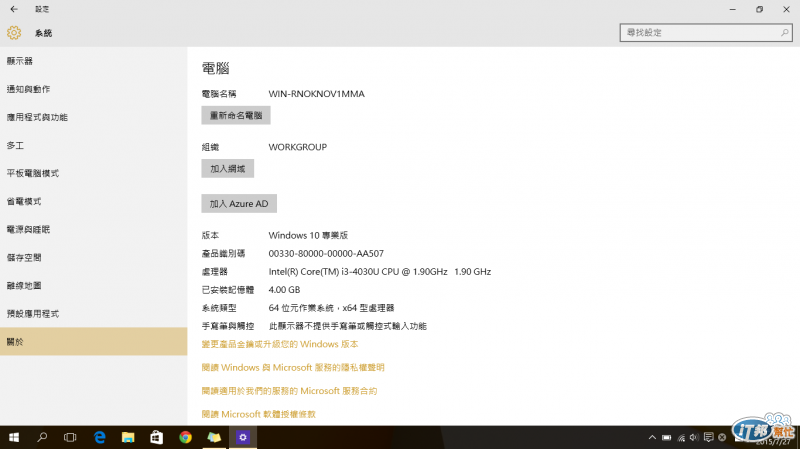800x449 pixels.
Task: Select computer name WIN-RNOKNOV1MMA text
Action: (316, 94)
